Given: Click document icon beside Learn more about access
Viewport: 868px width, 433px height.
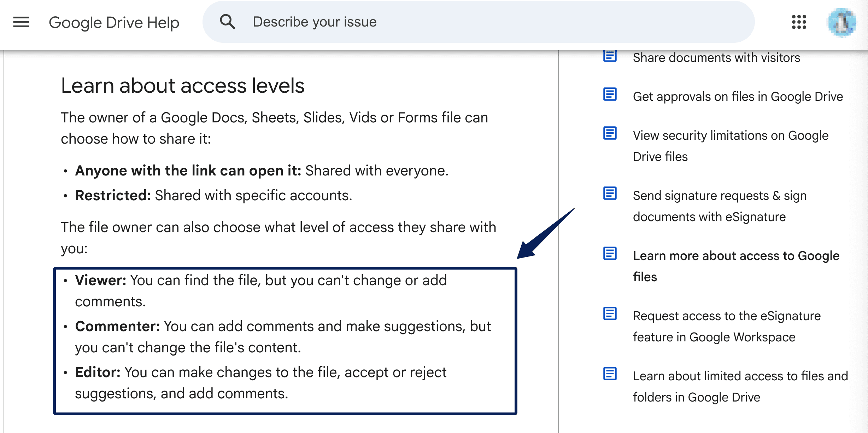Looking at the screenshot, I should click(610, 254).
